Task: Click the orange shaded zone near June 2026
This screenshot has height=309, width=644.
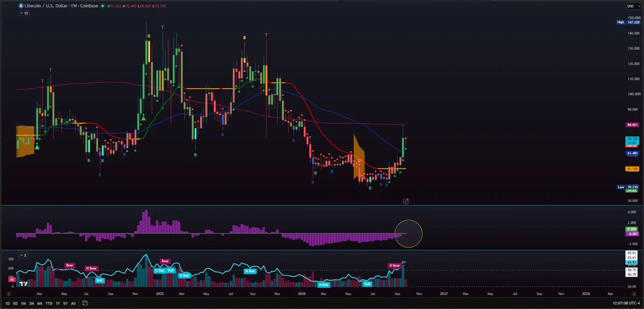Action: tap(359, 157)
